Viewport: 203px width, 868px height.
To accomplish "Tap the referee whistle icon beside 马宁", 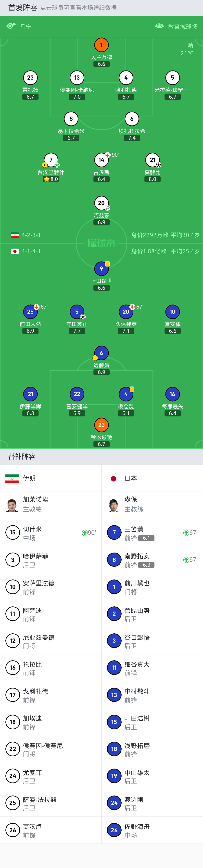I will point(11,26).
